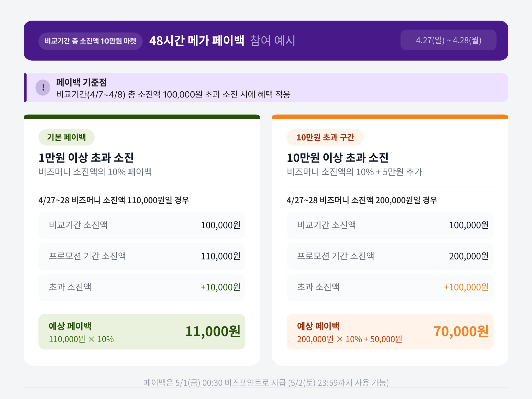
Task: Click the right card 비교기간 소진액 row
Action: coord(390,225)
